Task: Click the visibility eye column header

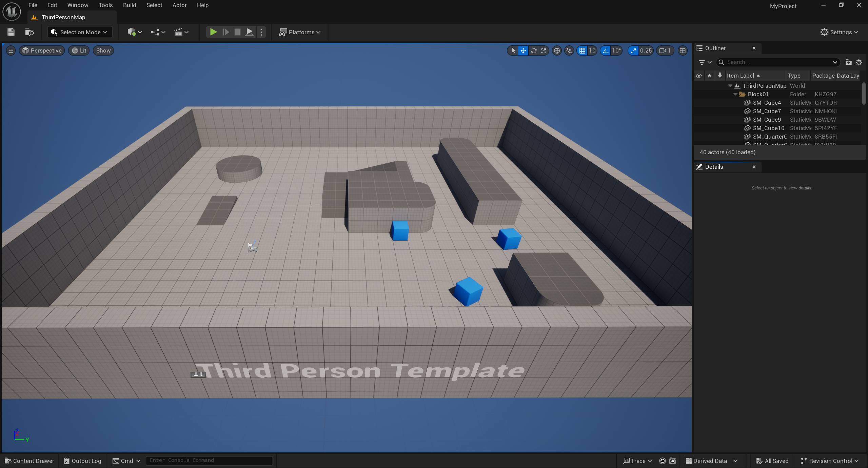Action: (x=699, y=76)
